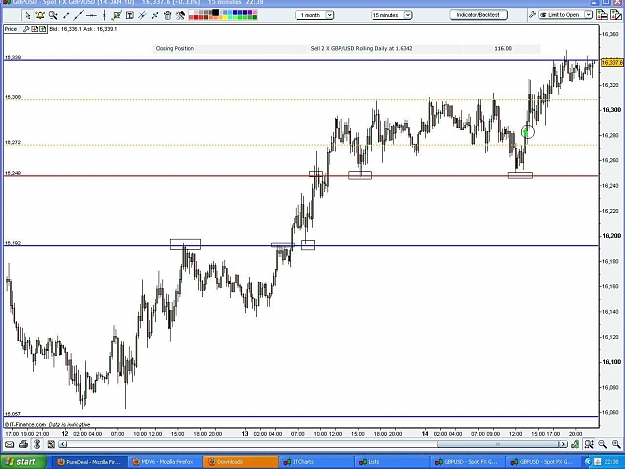The image size is (625, 469).
Task: Switch to ITCharts taskbar item
Action: [316, 462]
